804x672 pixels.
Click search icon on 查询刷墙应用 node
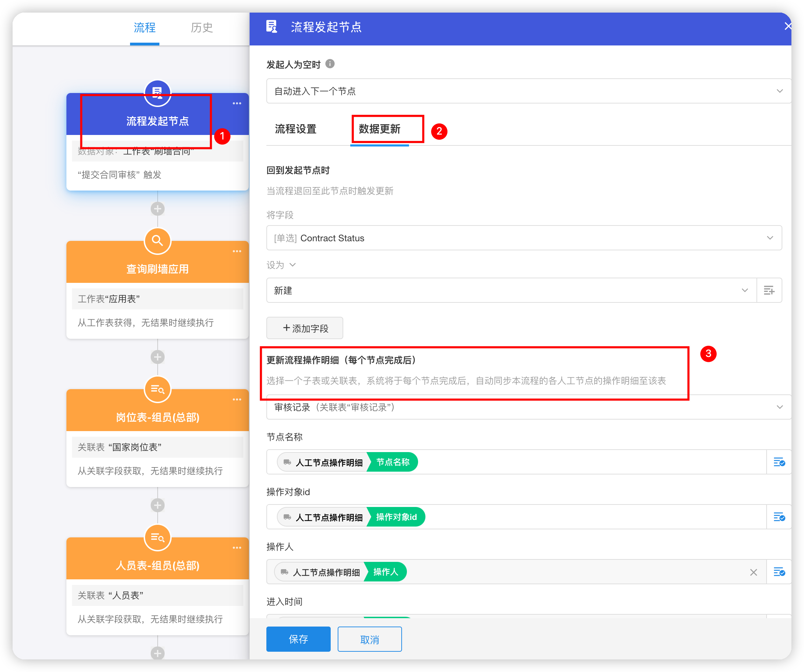(157, 241)
